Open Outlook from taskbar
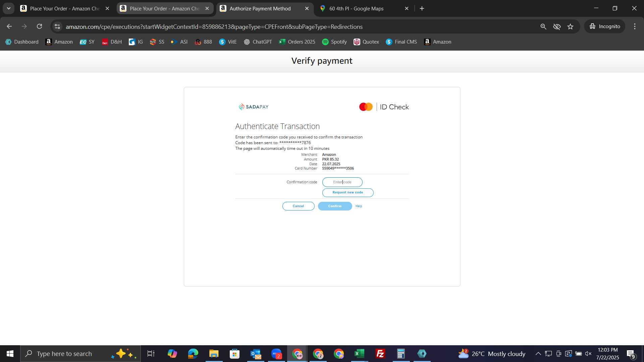 tap(256, 354)
